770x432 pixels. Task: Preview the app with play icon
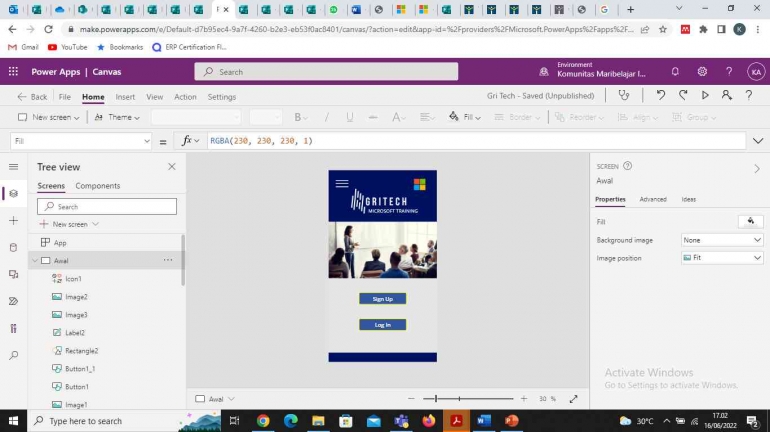click(705, 96)
